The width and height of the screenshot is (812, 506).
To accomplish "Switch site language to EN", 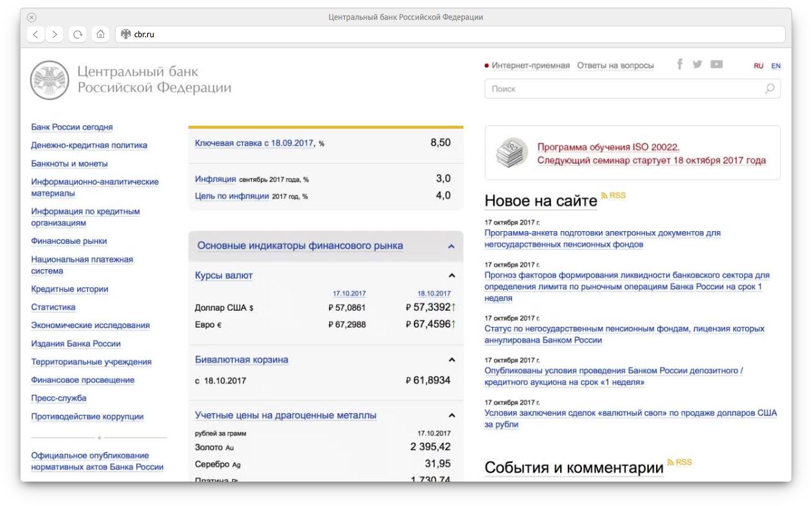I will coord(776,65).
